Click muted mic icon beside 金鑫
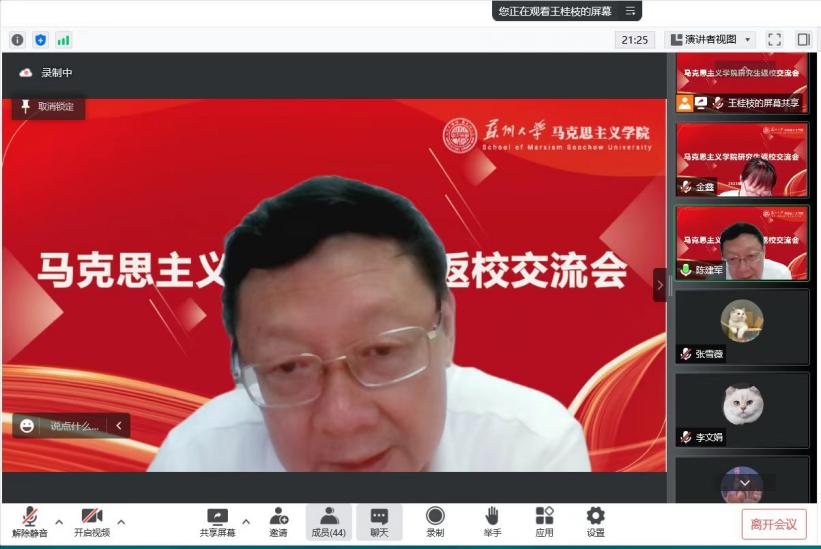This screenshot has height=549, width=821. click(686, 186)
